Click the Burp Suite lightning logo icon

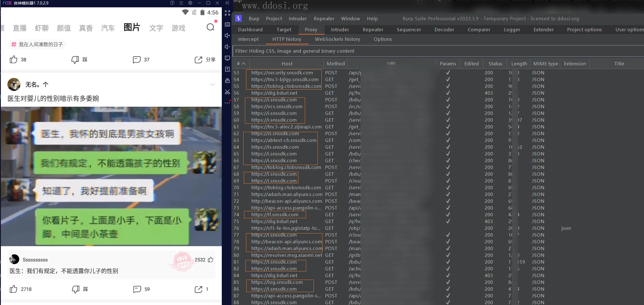click(x=238, y=18)
